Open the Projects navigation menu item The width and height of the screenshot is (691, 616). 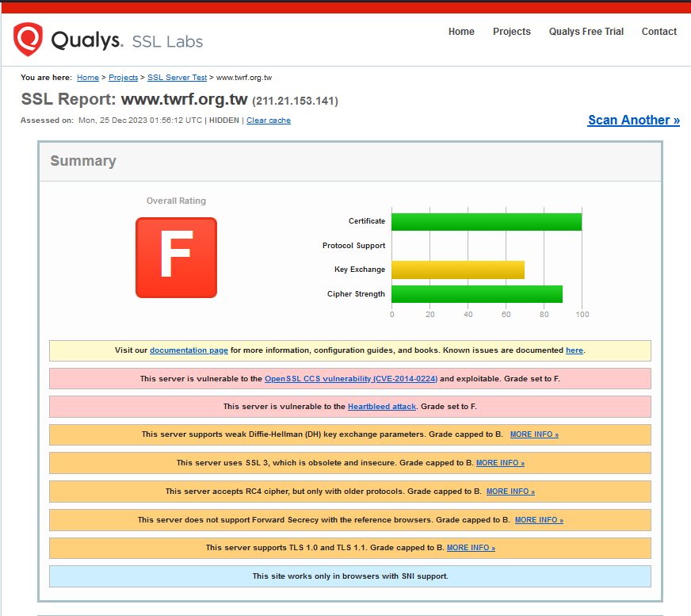pos(511,31)
